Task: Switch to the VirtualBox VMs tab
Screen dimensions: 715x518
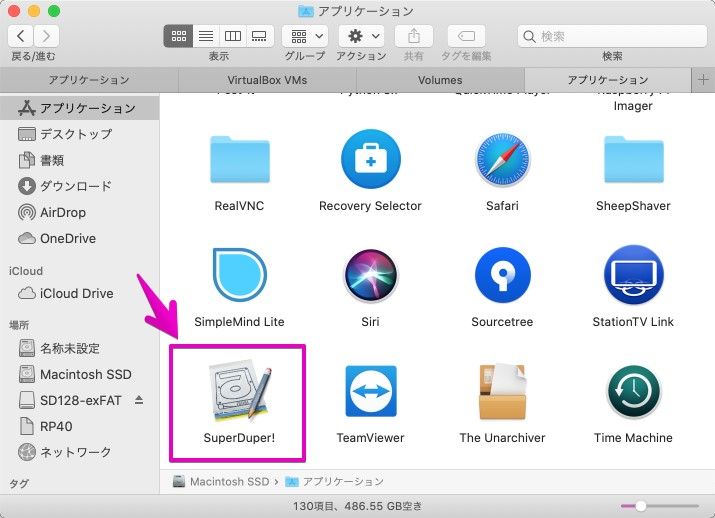Action: point(267,80)
